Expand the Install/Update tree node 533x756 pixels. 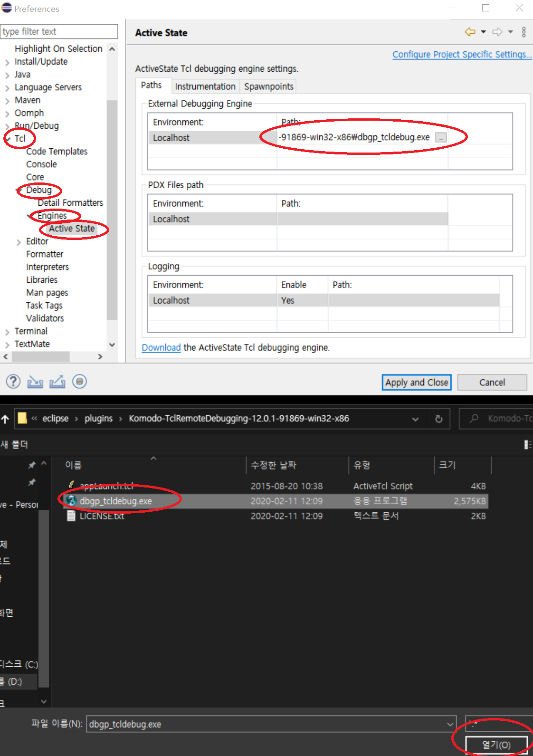(x=7, y=62)
